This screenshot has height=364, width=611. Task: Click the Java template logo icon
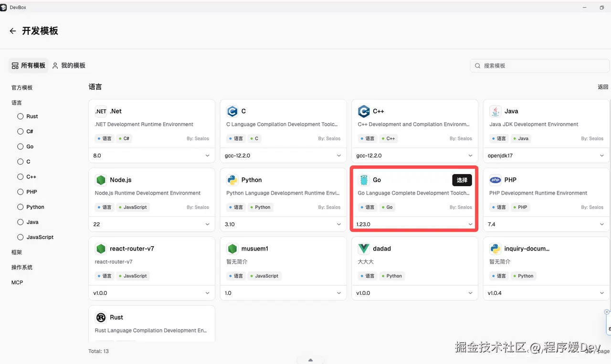(495, 111)
